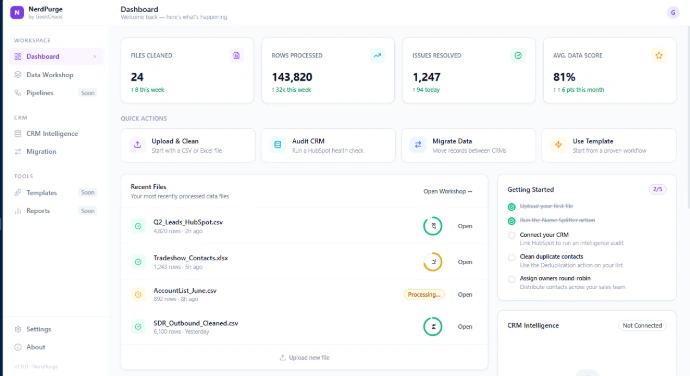Screen dimensions: 690x376
Task: Check the Connect your CRM step
Action: (x=511, y=235)
